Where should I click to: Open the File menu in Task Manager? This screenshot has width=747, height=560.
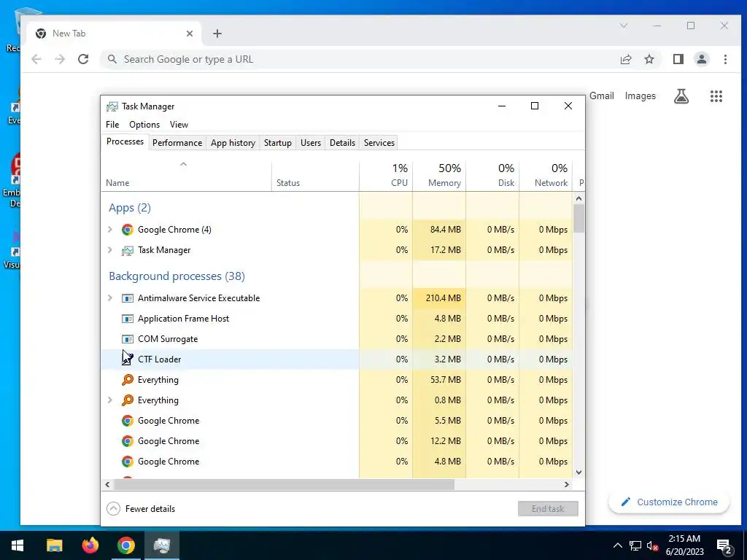click(x=112, y=124)
